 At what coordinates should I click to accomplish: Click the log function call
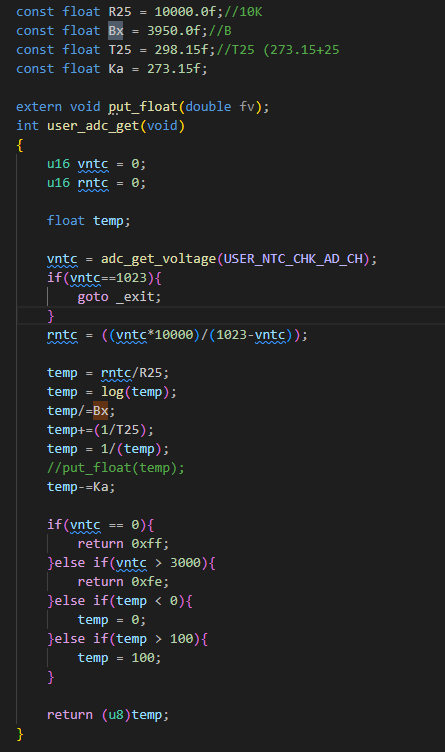pos(112,392)
